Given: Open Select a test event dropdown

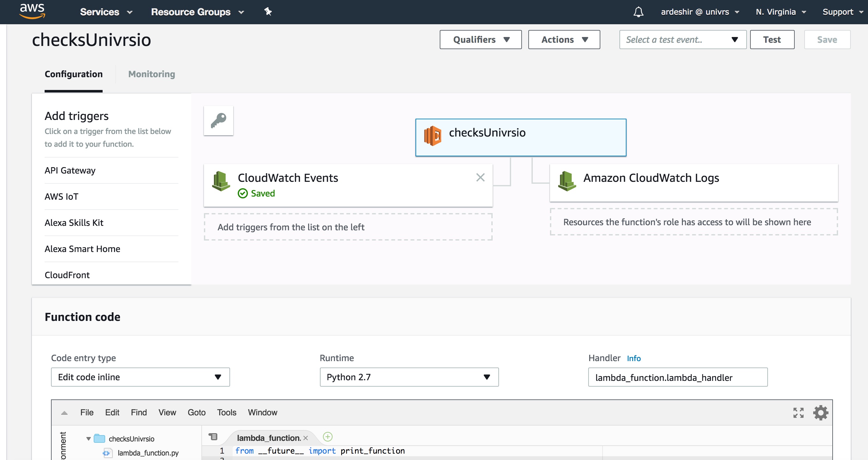Looking at the screenshot, I should tap(682, 40).
